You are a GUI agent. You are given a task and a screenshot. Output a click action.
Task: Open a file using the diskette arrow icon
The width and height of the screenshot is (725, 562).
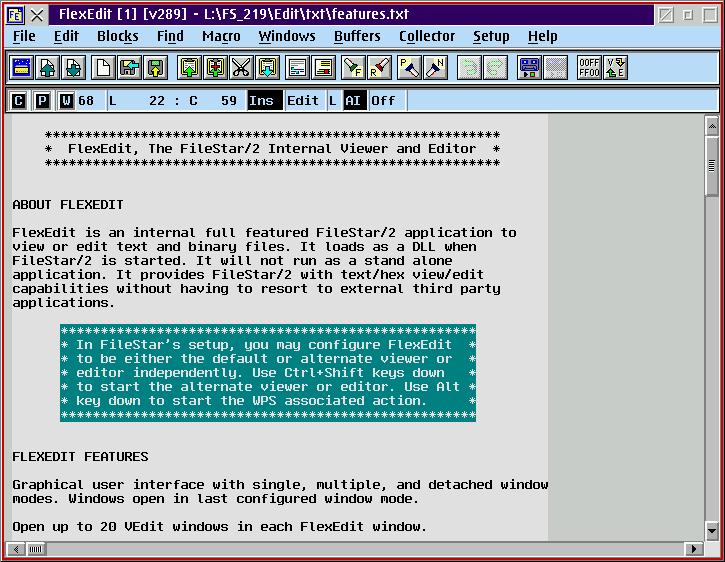pyautogui.click(x=129, y=68)
